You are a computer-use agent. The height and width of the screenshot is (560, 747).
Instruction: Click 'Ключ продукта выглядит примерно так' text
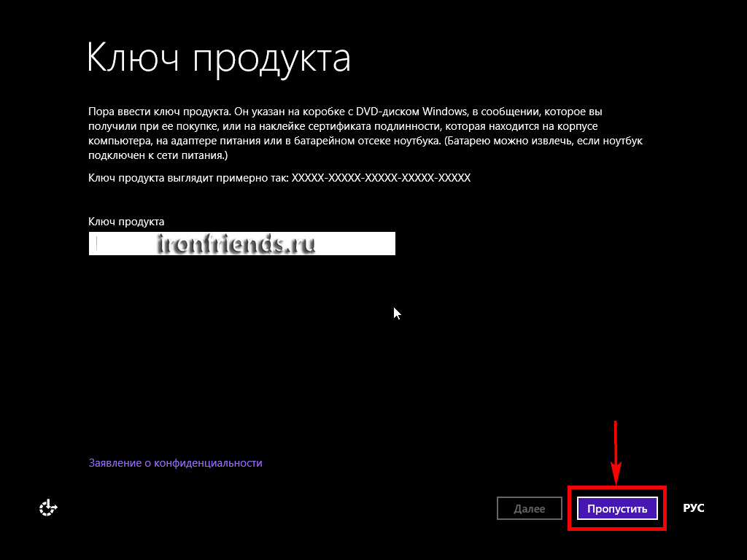(187, 177)
